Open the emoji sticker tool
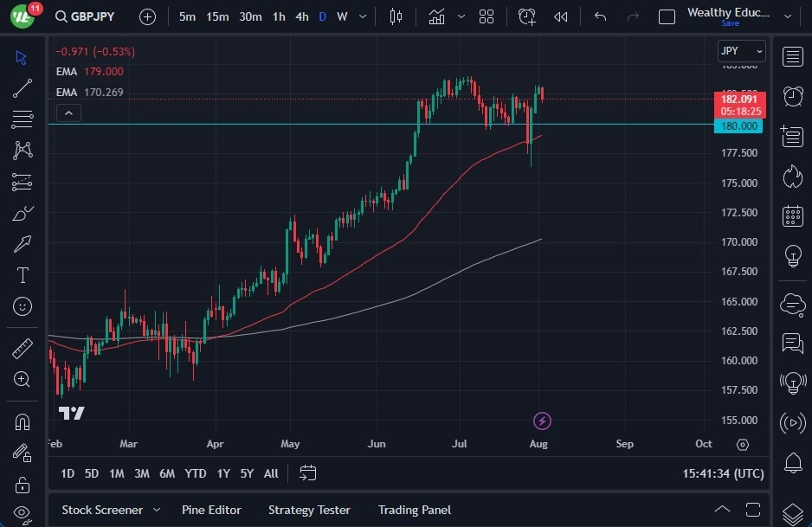812x527 pixels. (22, 306)
